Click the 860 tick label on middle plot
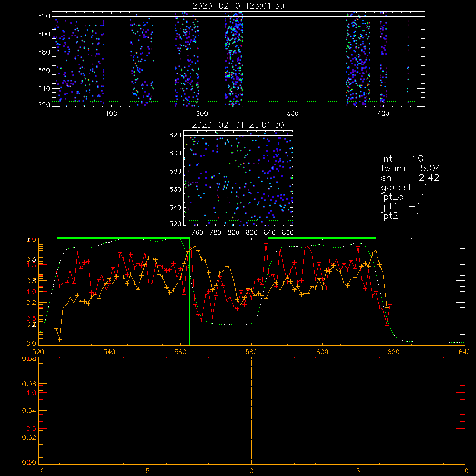Screen dimensions: 476x476 288,233
